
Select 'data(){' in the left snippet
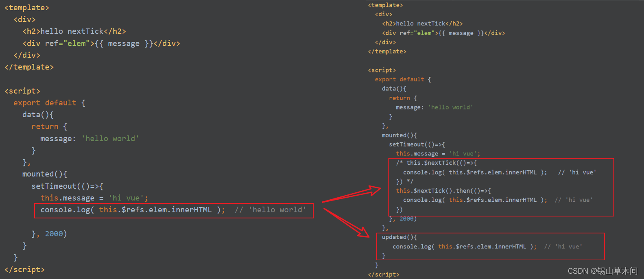pyautogui.click(x=38, y=115)
